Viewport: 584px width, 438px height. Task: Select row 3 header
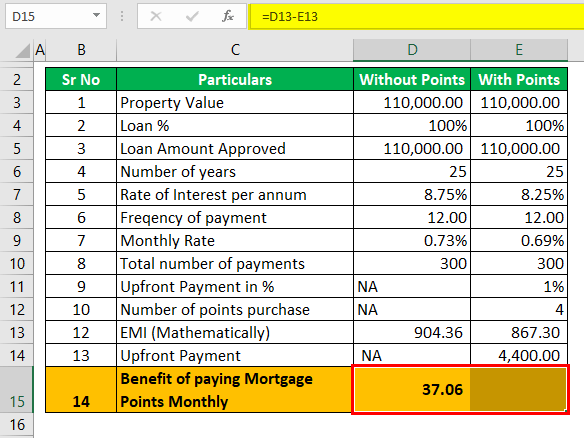pyautogui.click(x=17, y=102)
